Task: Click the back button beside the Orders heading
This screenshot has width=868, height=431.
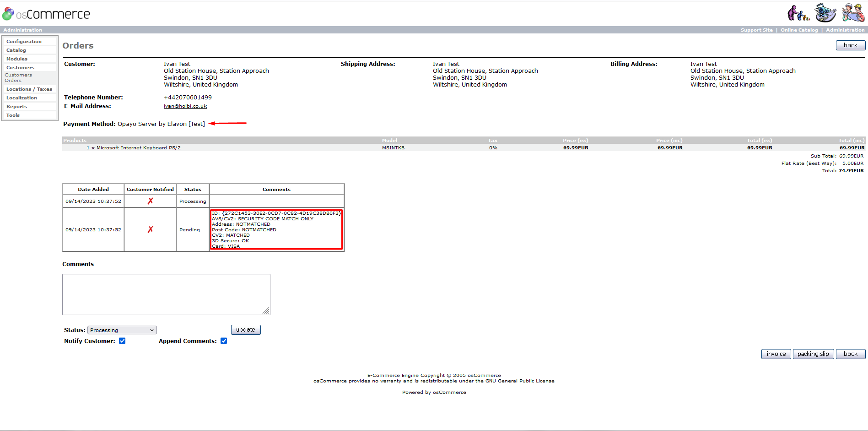Action: coord(851,45)
